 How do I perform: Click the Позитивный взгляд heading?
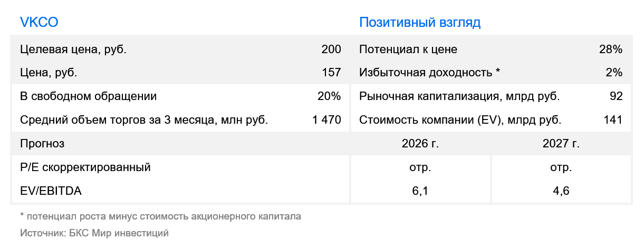pos(420,23)
